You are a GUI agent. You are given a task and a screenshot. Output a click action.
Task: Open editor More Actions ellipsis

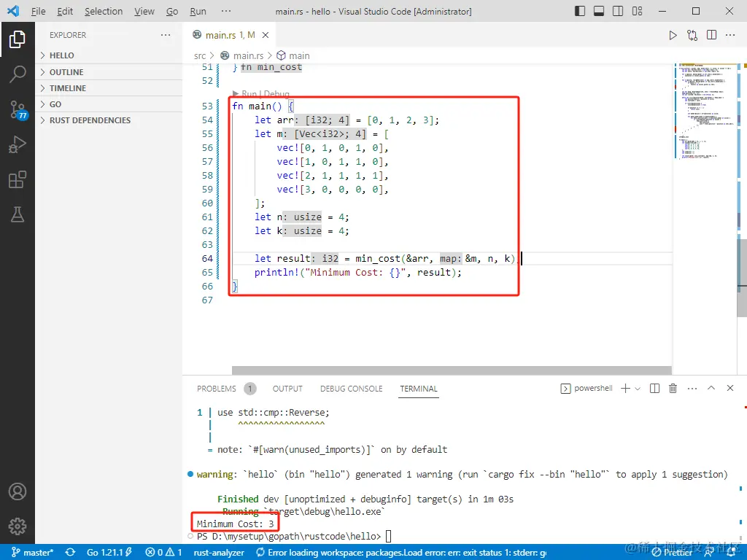point(730,35)
